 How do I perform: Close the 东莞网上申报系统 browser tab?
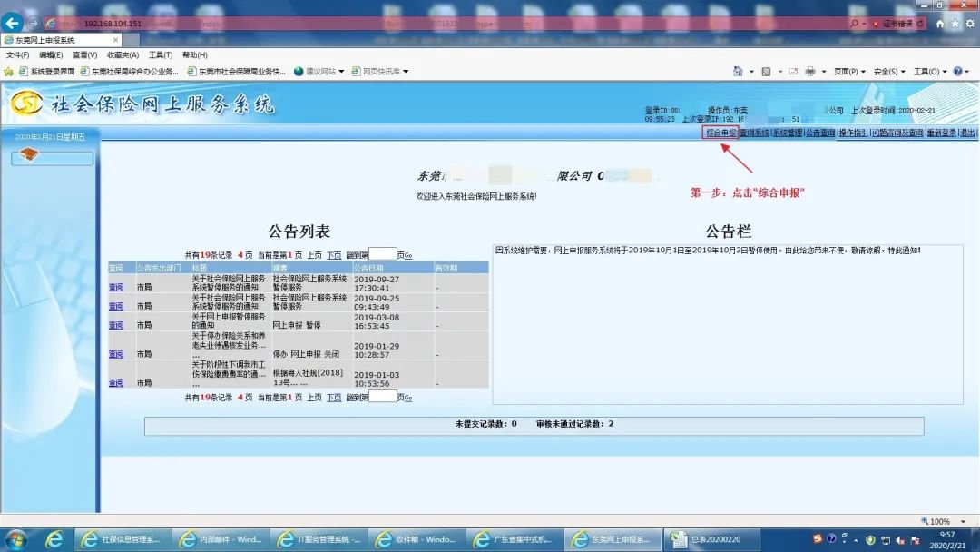[115, 40]
